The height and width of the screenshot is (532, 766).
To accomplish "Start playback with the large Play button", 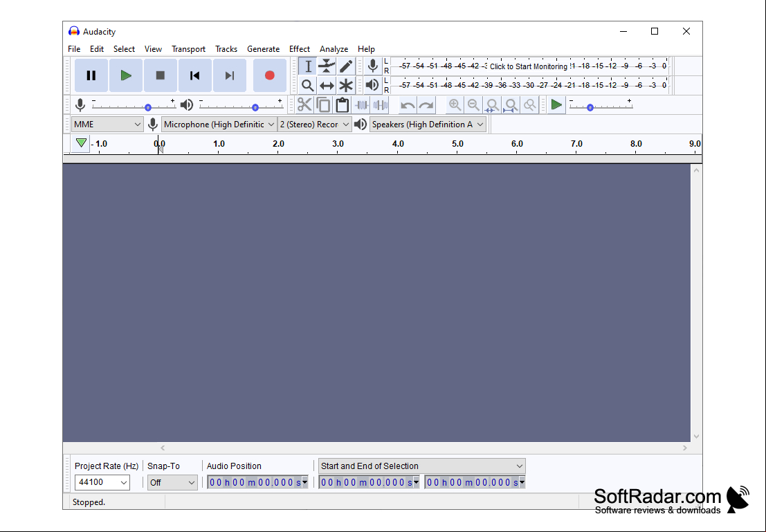I will [x=126, y=75].
